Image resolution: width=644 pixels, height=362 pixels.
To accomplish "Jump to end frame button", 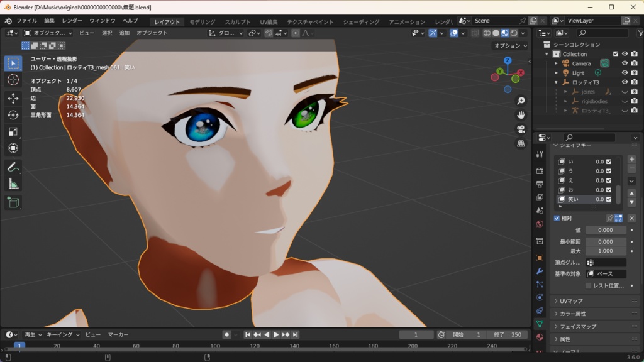I will [296, 334].
